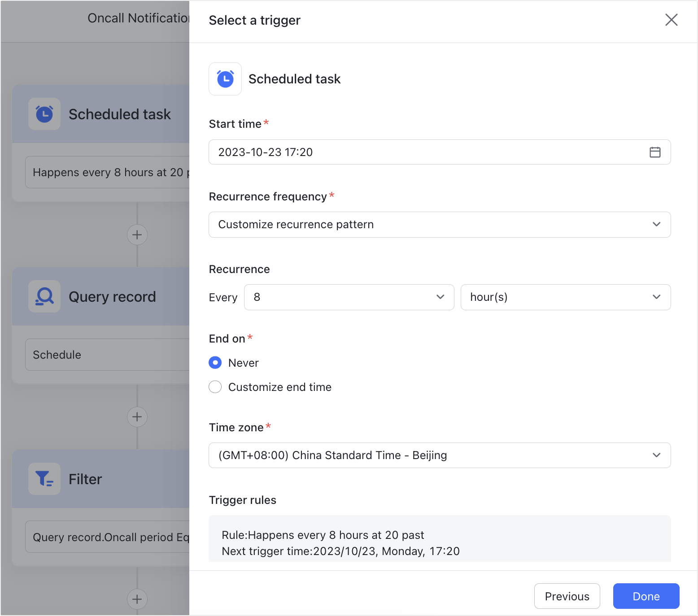Click the Schedule field in Query record

tap(108, 355)
